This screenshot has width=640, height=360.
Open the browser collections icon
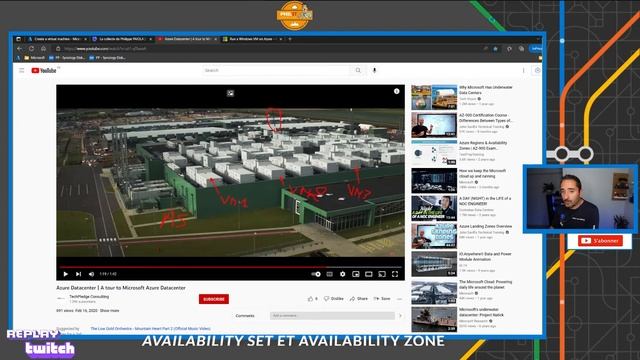pyautogui.click(x=521, y=49)
